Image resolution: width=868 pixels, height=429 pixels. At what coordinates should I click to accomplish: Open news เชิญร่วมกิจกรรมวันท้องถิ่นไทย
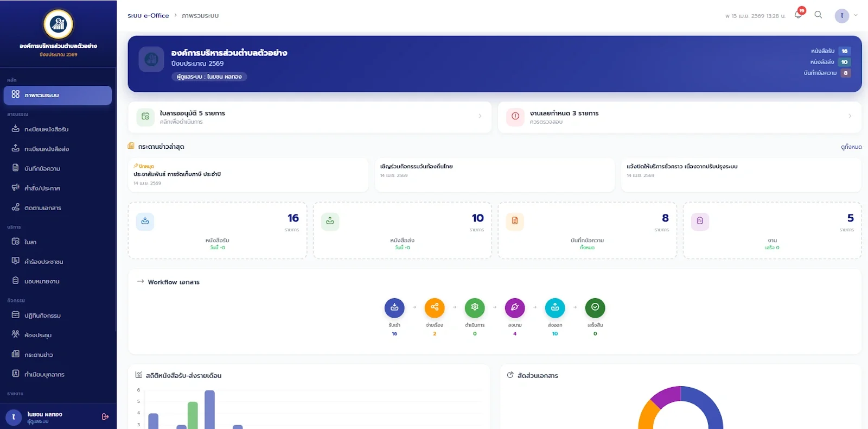click(494, 175)
